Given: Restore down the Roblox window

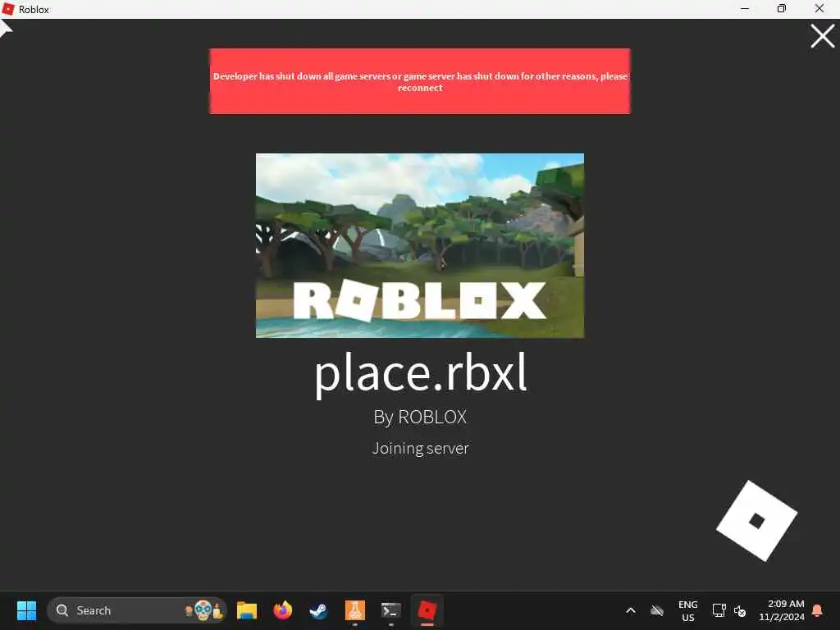Looking at the screenshot, I should [x=782, y=8].
